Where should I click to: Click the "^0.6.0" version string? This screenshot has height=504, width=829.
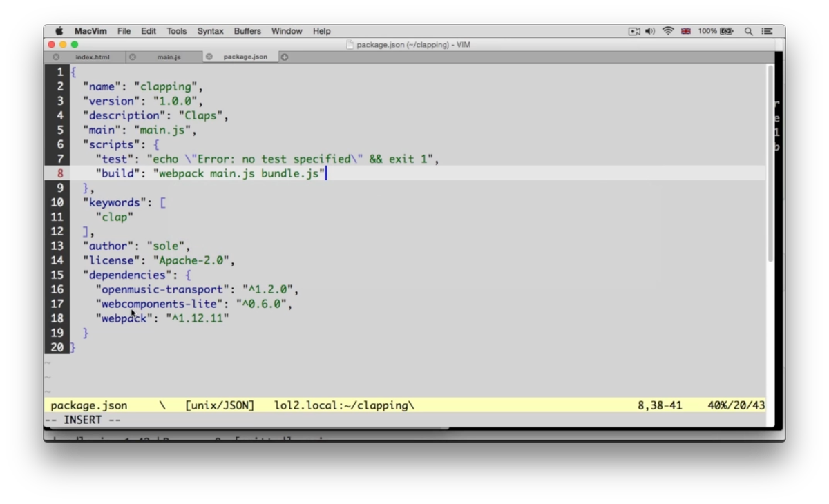261,304
